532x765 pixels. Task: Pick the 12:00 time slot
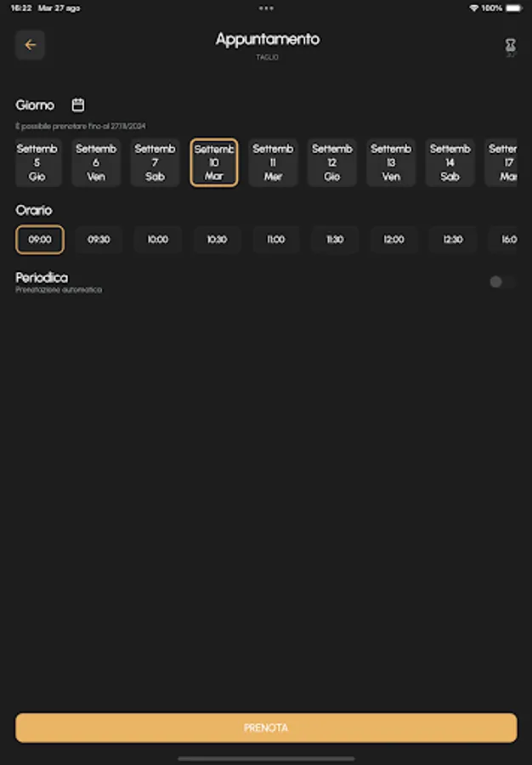tap(393, 240)
